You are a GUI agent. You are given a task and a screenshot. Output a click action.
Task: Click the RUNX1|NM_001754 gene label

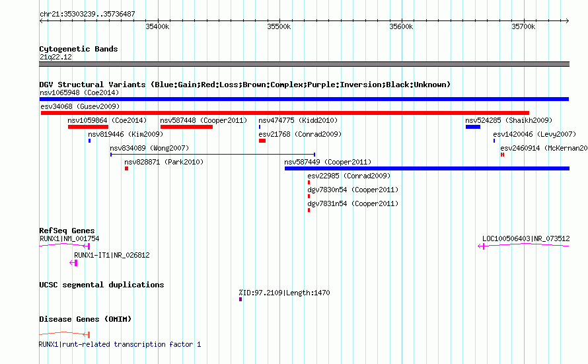[x=70, y=238]
